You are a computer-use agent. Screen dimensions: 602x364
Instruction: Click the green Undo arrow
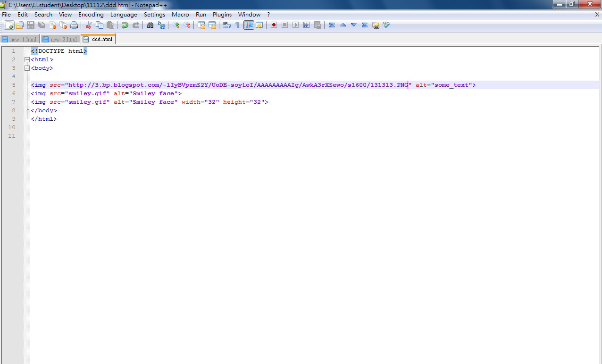pos(125,25)
